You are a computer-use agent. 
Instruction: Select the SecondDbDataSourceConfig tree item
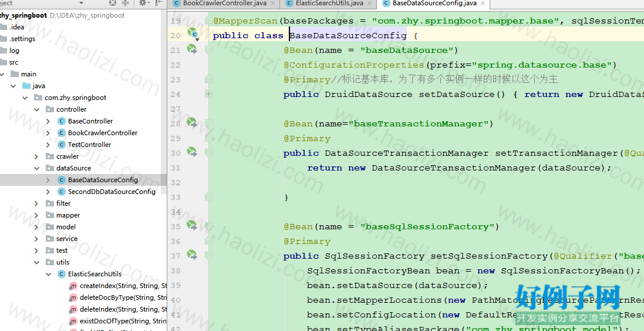[112, 192]
